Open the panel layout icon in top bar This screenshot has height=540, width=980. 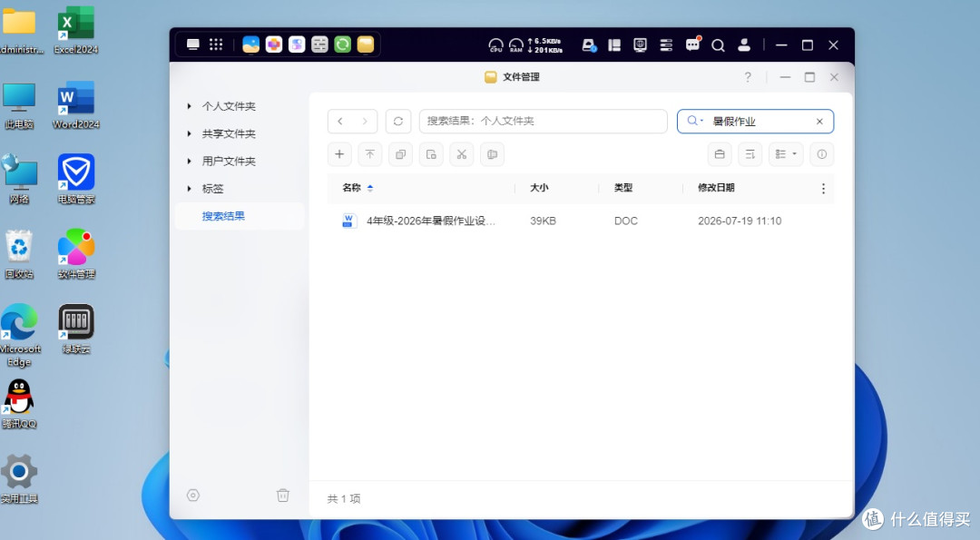click(614, 45)
